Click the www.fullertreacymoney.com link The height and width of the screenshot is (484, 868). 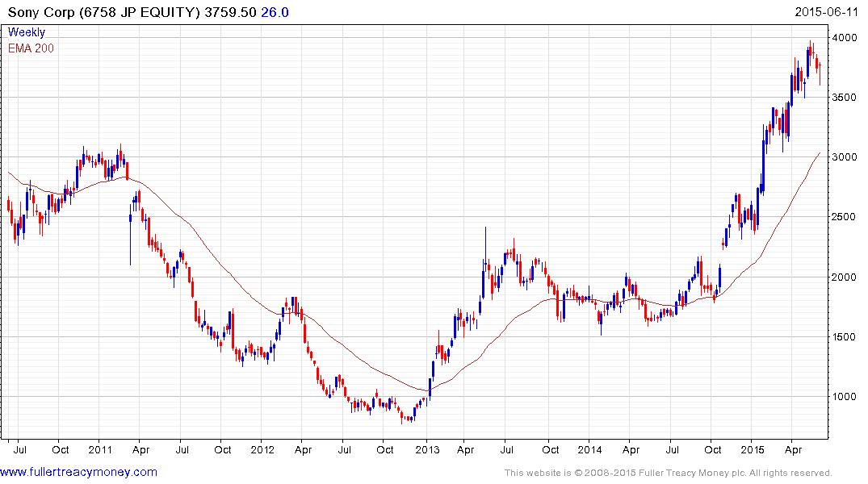pos(78,472)
